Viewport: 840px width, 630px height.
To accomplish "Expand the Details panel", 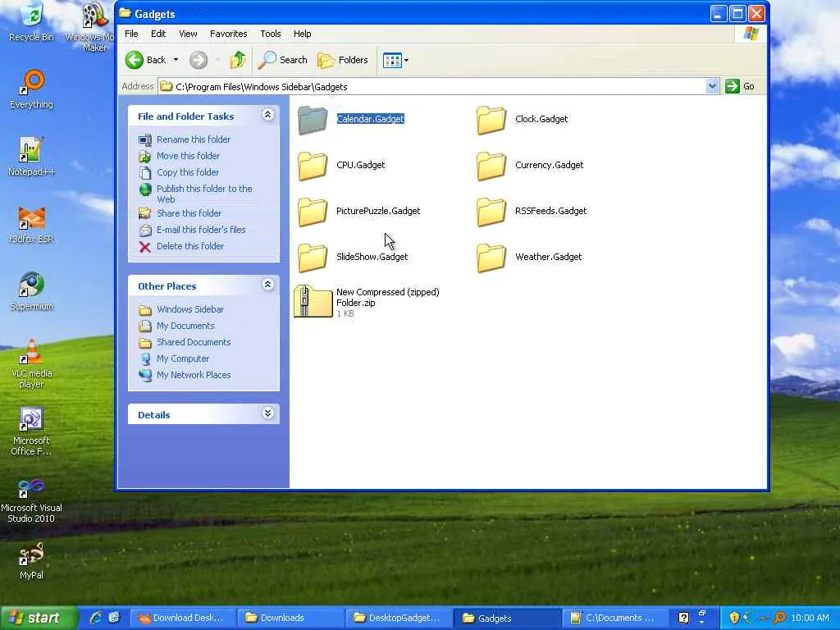I will (x=268, y=413).
